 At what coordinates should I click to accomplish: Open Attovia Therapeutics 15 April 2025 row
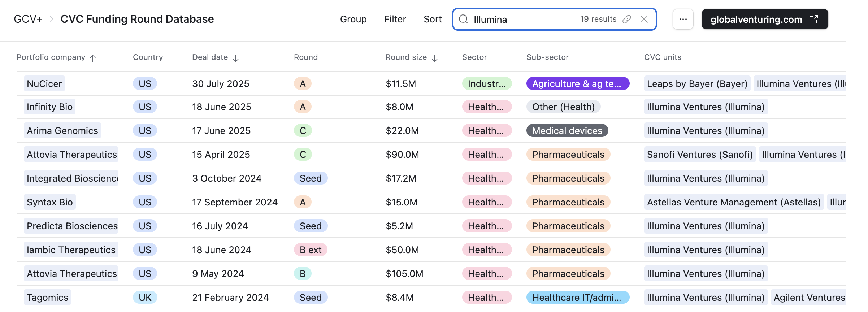pyautogui.click(x=71, y=154)
